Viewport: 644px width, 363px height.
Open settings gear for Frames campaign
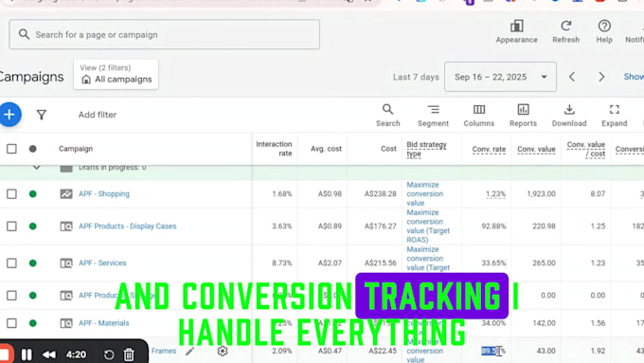(223, 351)
